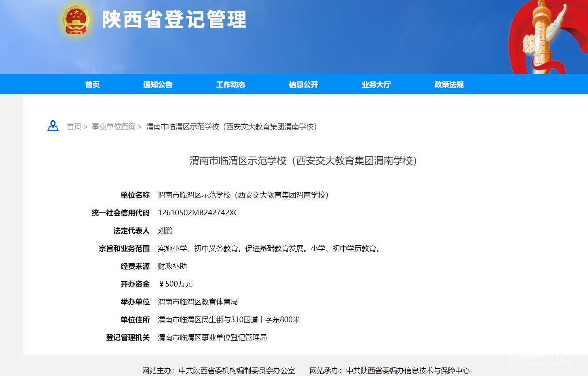Go to 事业单位查询 breadcrumb link

click(114, 127)
